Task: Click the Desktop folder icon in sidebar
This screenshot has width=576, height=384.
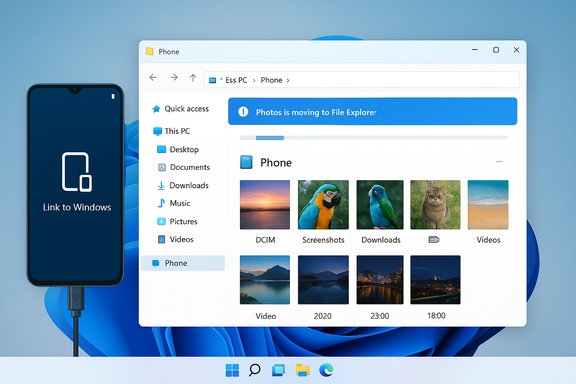Action: coord(161,149)
